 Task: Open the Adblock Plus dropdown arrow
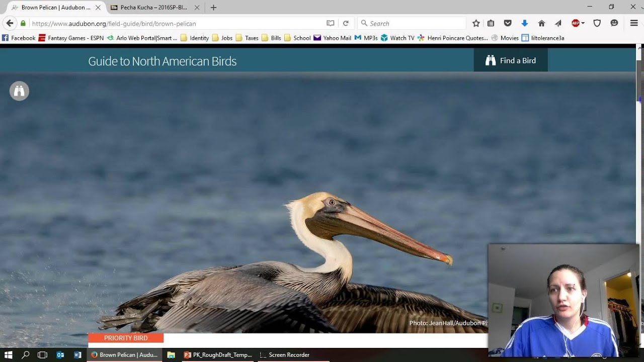pos(583,23)
